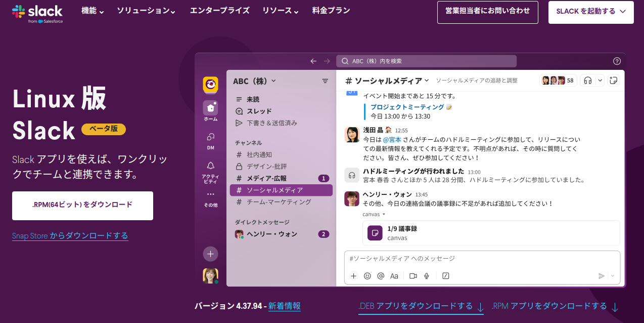The image size is (644, 323).
Task: Go to 料金プラン page
Action: point(331,11)
